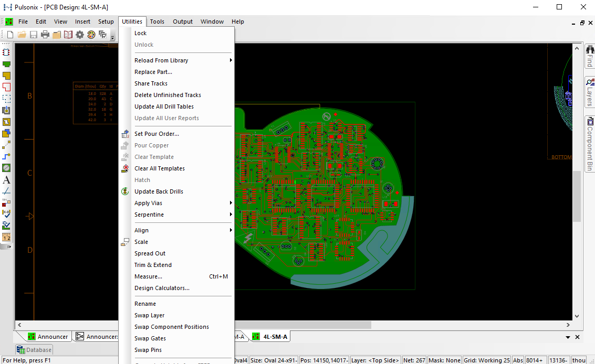Select Delete Unfinished Tracks
Image resolution: width=595 pixels, height=364 pixels.
click(x=176, y=95)
